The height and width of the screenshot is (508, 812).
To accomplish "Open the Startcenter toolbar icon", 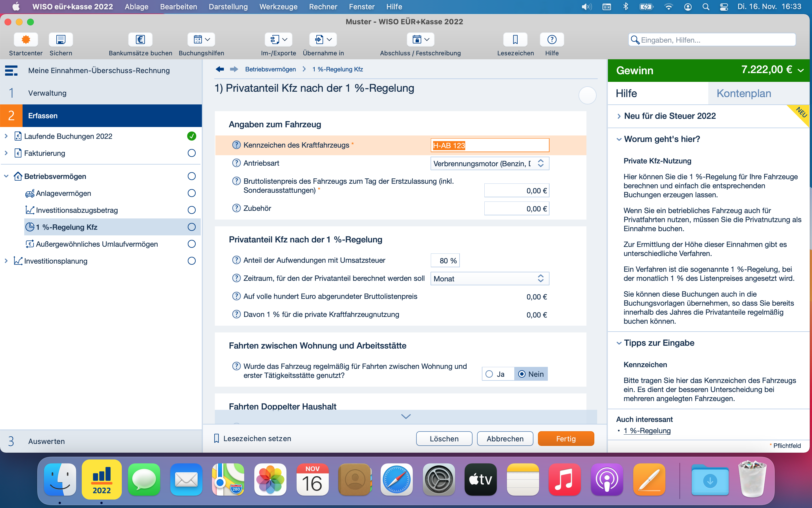I will pyautogui.click(x=26, y=40).
